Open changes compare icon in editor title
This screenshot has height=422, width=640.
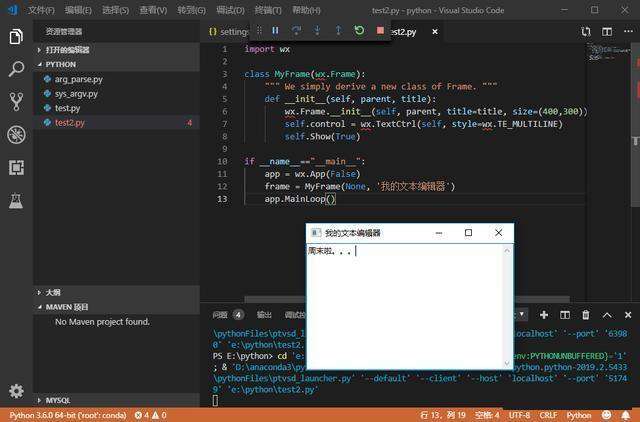point(586,32)
